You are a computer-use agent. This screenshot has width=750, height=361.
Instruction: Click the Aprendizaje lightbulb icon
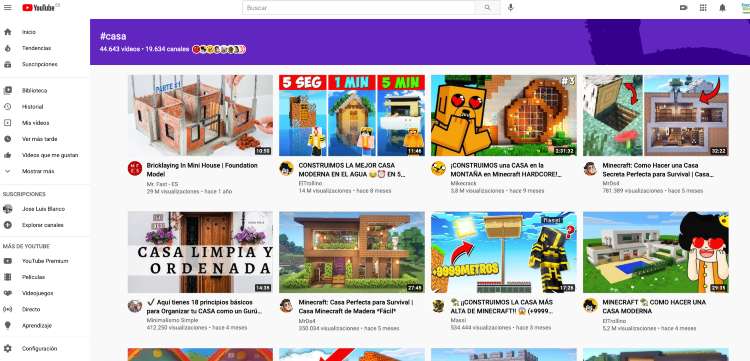pos(8,326)
